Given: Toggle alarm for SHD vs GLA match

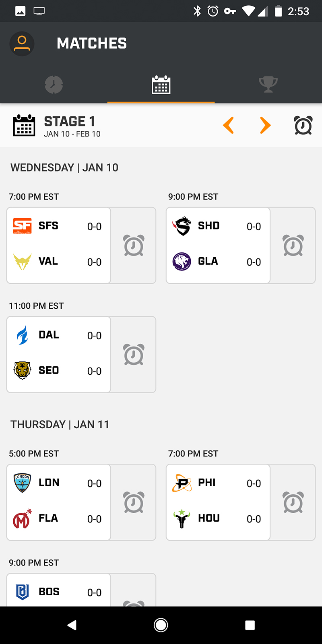Looking at the screenshot, I should click(x=293, y=246).
